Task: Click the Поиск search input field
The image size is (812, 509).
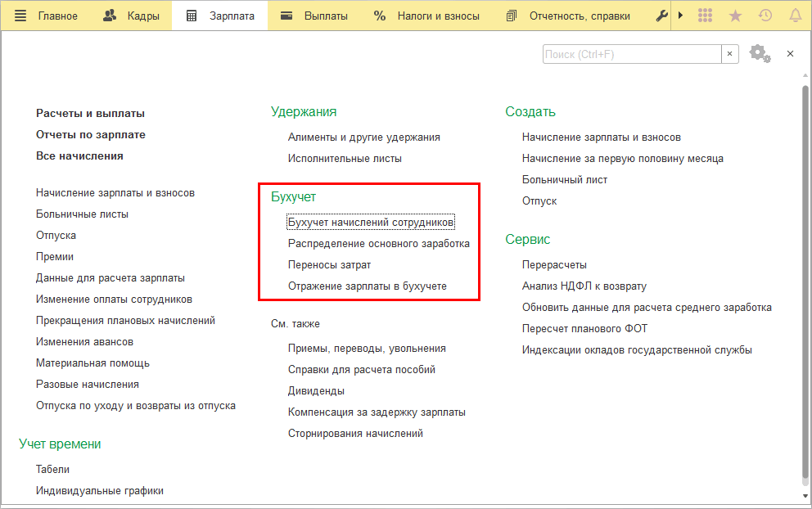Action: click(631, 54)
